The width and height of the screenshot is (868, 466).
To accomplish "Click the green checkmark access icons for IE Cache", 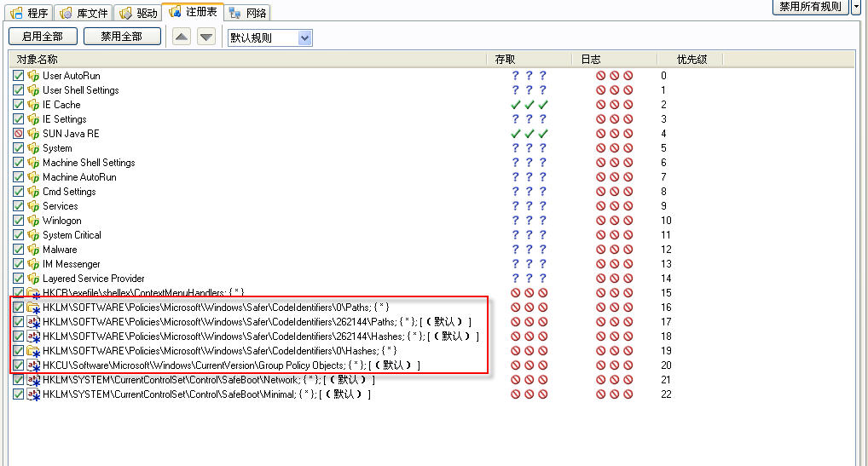I will click(x=529, y=105).
